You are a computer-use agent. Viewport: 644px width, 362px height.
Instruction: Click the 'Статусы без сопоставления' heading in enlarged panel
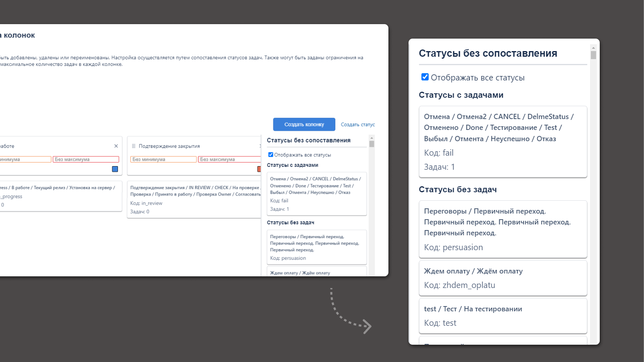pos(488,53)
